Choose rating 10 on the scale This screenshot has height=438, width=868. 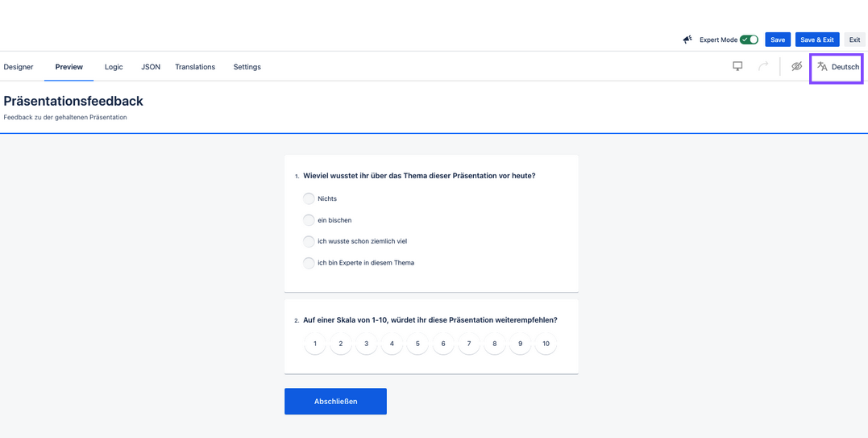point(546,344)
